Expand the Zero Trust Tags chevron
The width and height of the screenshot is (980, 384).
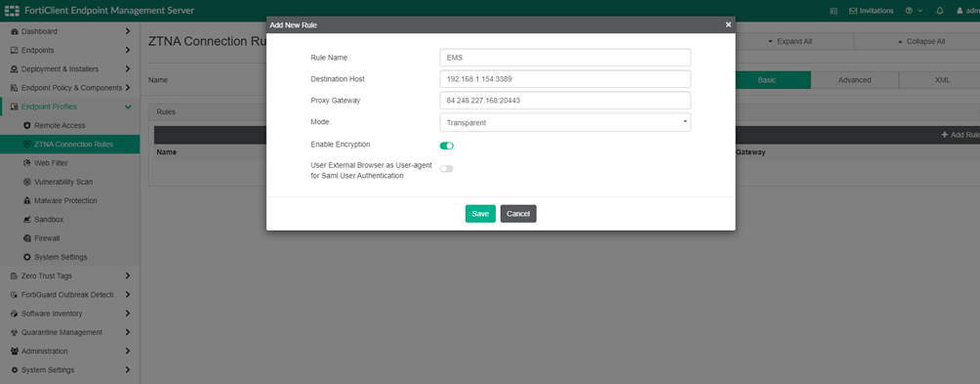(128, 276)
